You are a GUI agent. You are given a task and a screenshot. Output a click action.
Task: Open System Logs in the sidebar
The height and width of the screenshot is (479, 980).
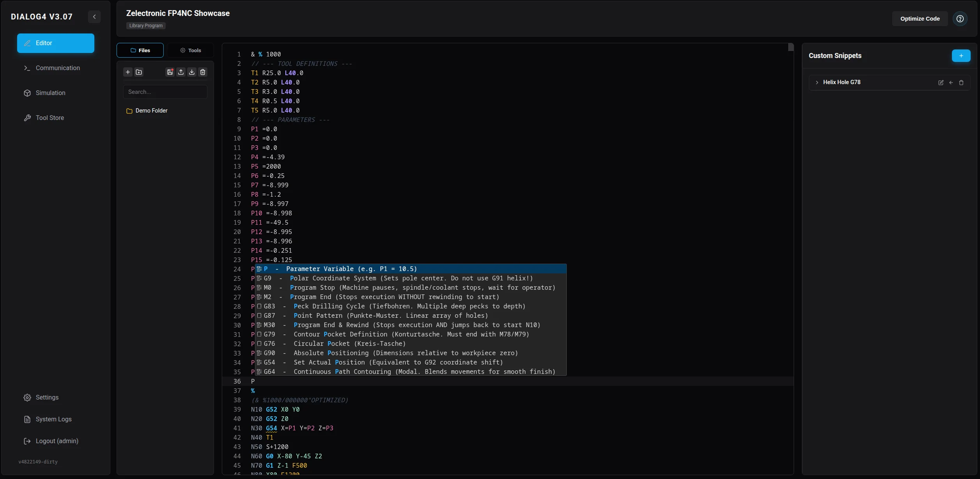pyautogui.click(x=56, y=419)
